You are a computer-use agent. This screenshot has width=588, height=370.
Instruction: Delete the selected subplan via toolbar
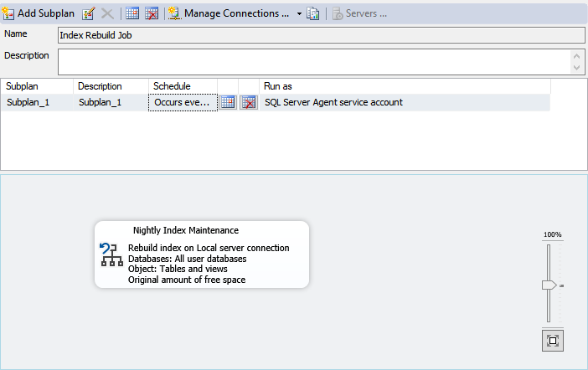coord(107,13)
